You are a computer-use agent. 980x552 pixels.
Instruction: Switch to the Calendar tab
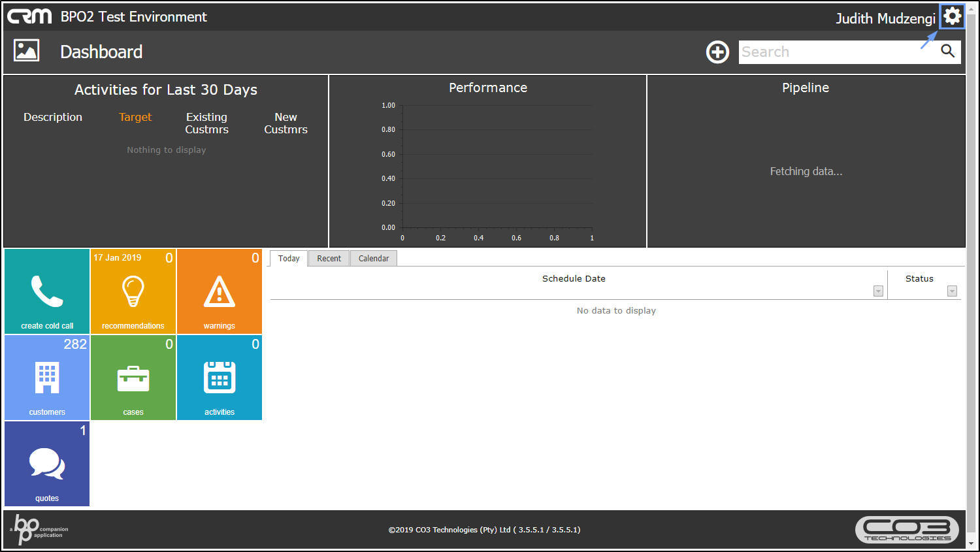374,259
